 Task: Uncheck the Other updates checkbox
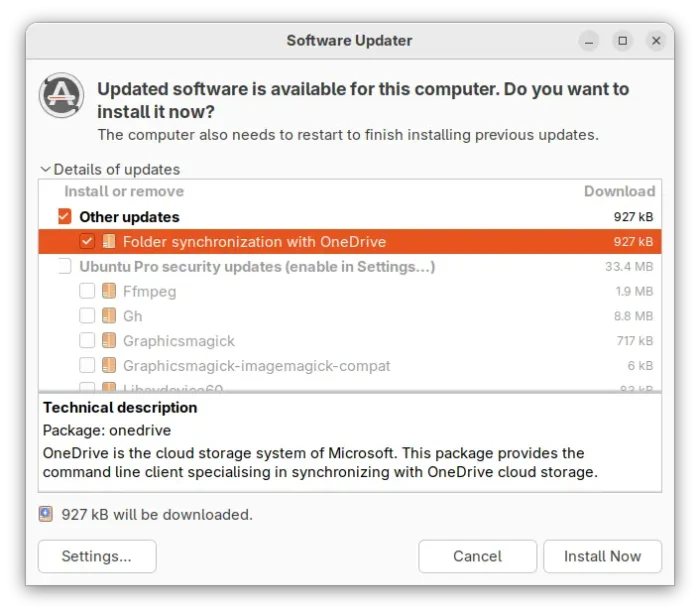coord(65,217)
